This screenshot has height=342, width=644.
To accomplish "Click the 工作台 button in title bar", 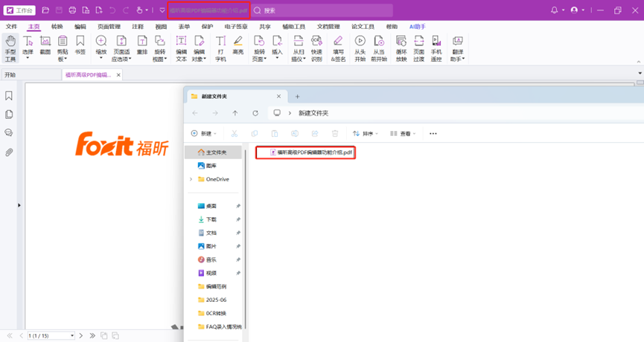I will (x=19, y=10).
